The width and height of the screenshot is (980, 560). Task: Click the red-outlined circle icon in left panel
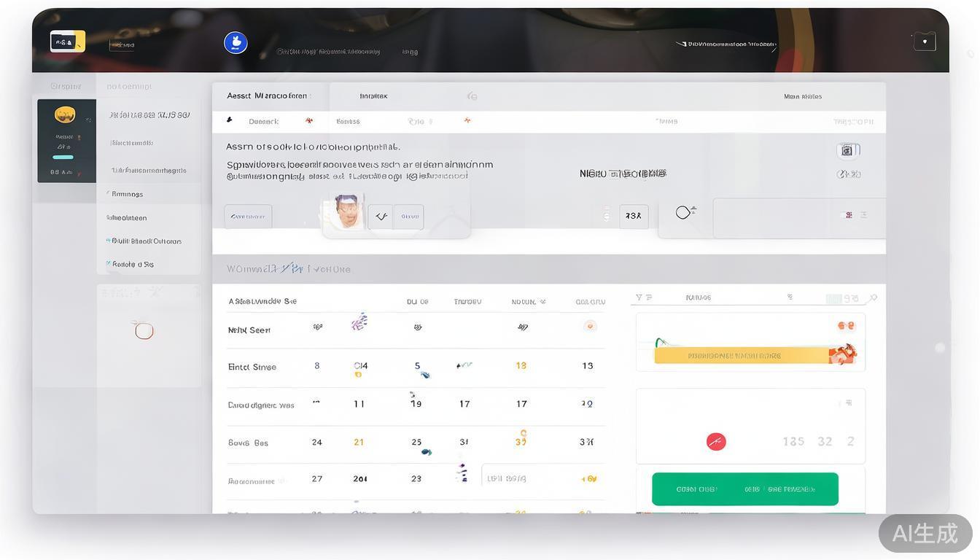[x=144, y=330]
